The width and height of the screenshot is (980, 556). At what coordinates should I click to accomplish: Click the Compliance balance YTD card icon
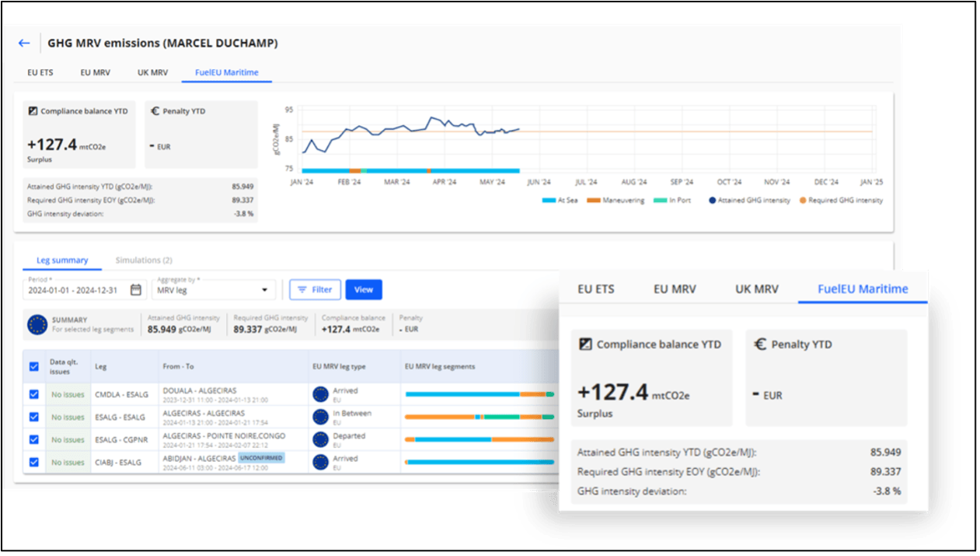pyautogui.click(x=33, y=110)
